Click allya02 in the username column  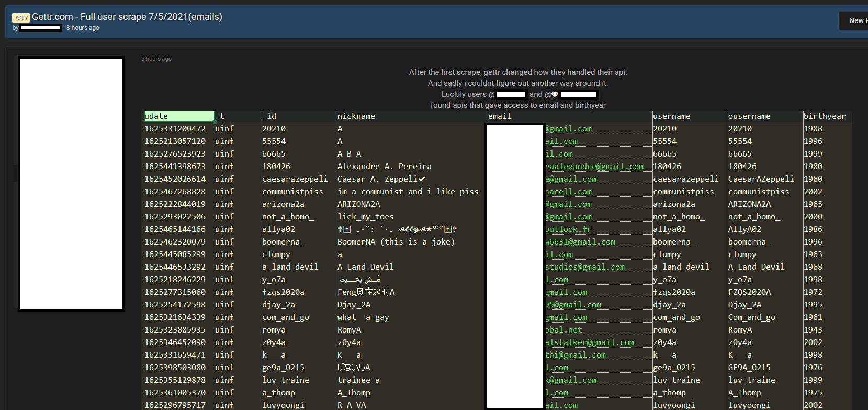(x=669, y=229)
